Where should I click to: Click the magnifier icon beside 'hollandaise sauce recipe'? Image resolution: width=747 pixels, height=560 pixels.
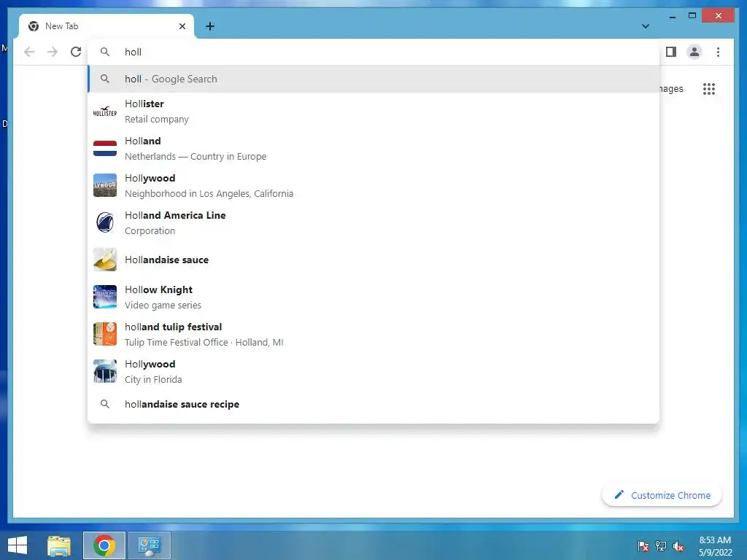point(105,404)
